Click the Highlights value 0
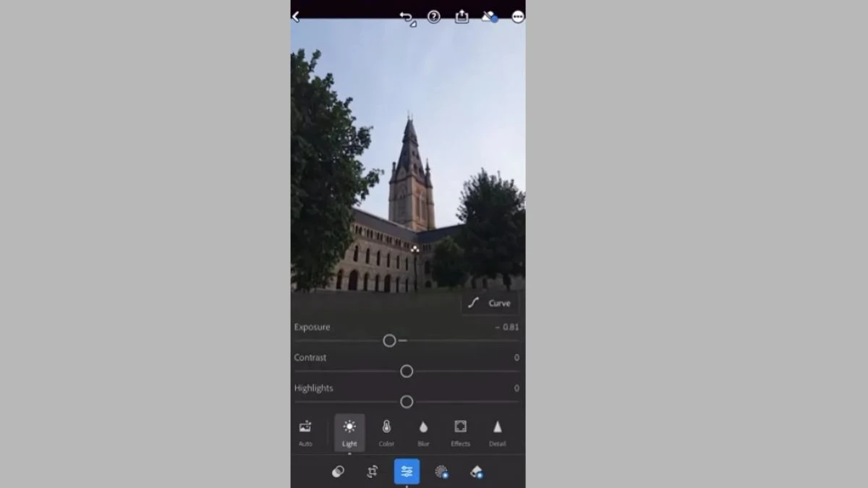The height and width of the screenshot is (488, 868). pos(516,388)
